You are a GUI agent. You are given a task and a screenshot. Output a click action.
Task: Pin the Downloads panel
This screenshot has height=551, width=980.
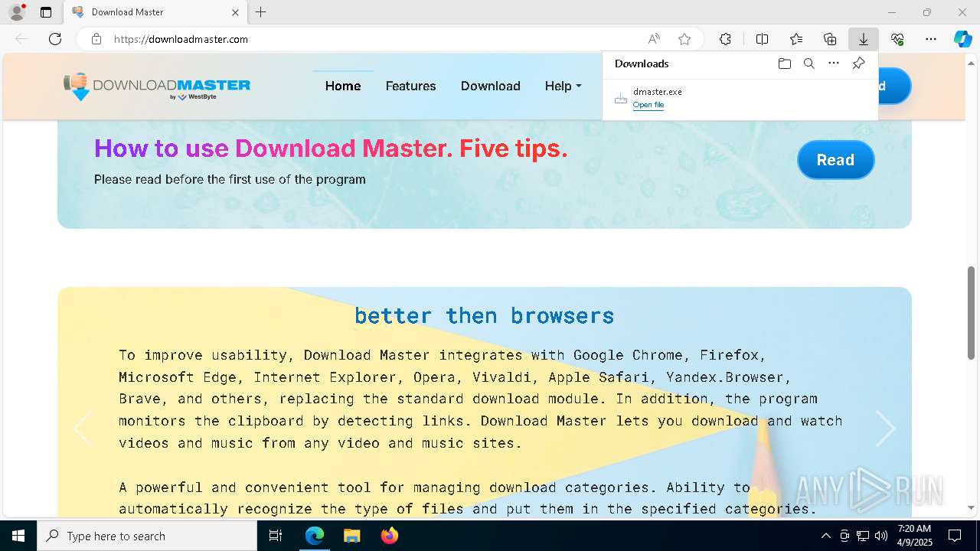(858, 64)
